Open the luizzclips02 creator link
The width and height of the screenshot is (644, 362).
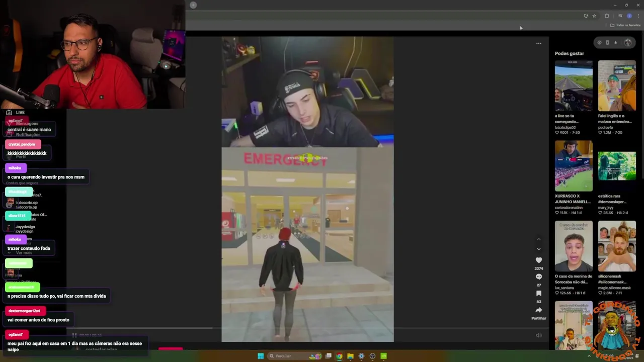[x=565, y=127]
